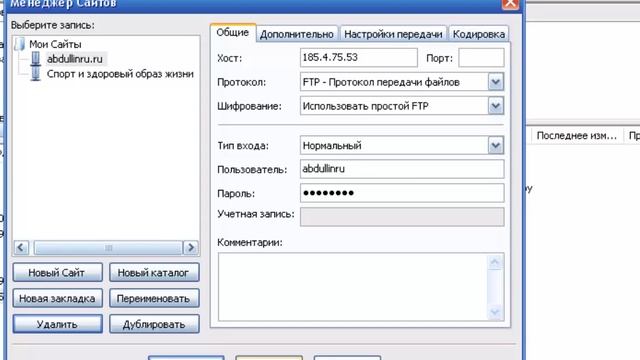
Task: Select Спорт и здоровый образ жизни entry
Action: click(x=120, y=74)
